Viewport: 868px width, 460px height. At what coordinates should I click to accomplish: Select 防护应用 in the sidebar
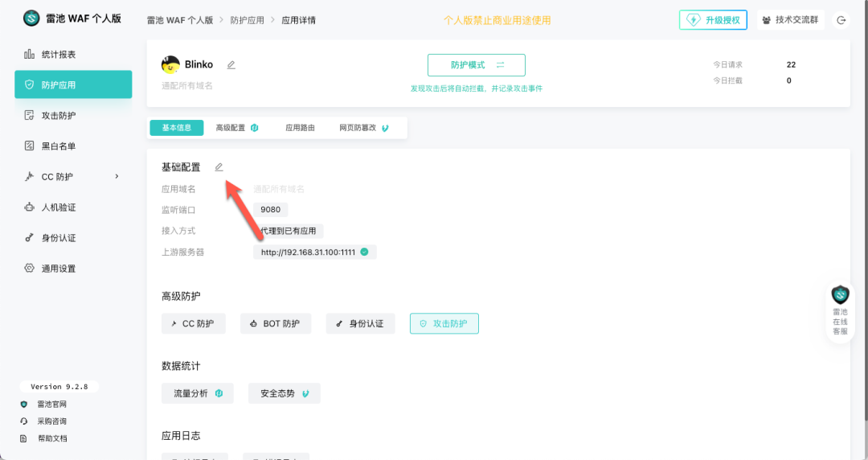click(73, 84)
